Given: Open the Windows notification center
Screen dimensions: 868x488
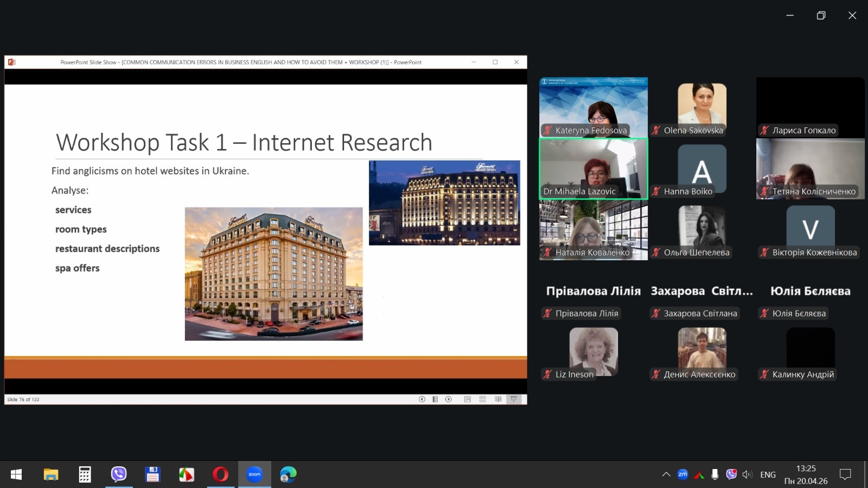Looking at the screenshot, I should click(x=845, y=474).
